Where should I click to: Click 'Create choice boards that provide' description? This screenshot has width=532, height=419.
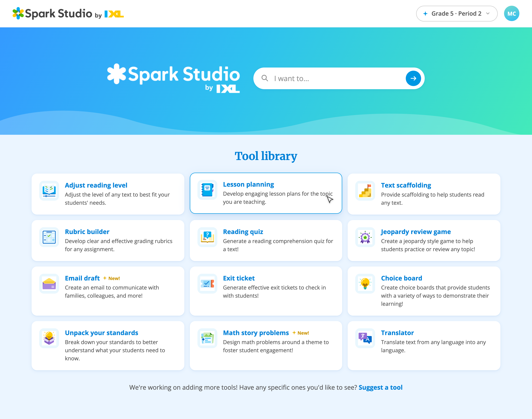tap(435, 296)
